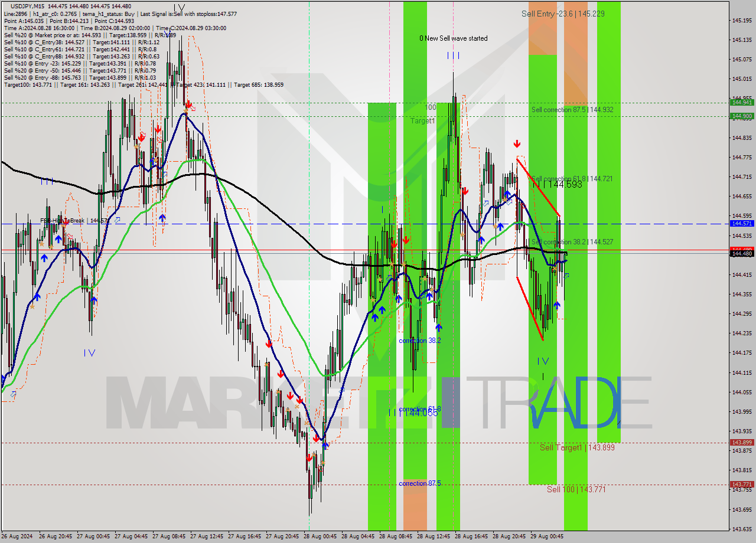Click the 'Target100: 143.771' info line
The width and height of the screenshot is (756, 543).
pos(144,84)
